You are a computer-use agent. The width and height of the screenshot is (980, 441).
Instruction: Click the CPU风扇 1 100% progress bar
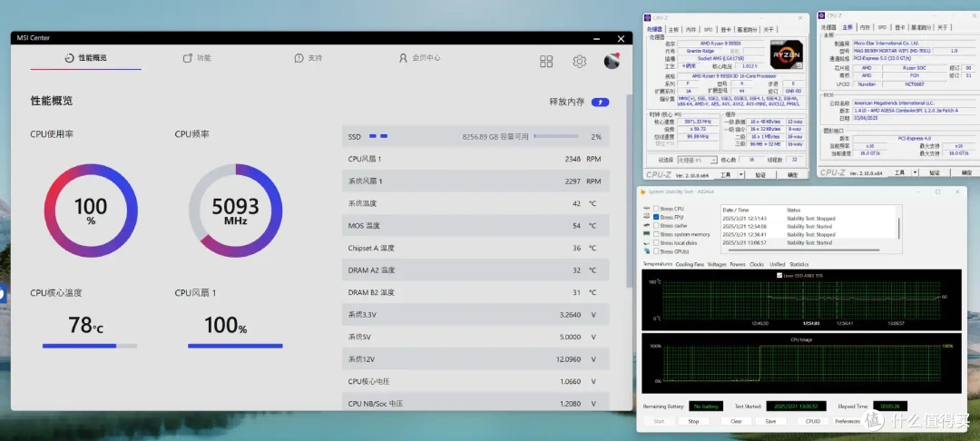click(235, 346)
